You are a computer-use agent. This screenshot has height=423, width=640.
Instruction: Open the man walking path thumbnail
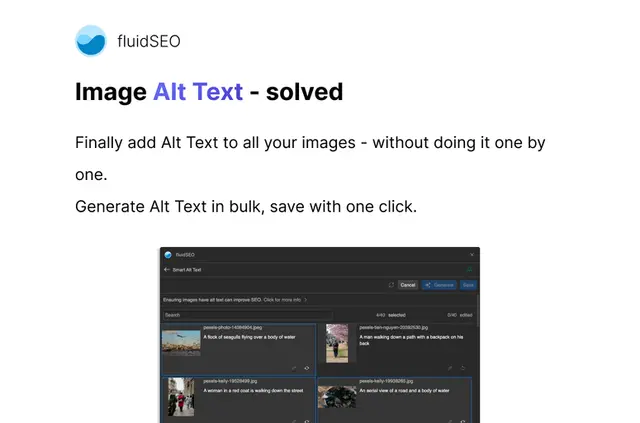coord(337,343)
